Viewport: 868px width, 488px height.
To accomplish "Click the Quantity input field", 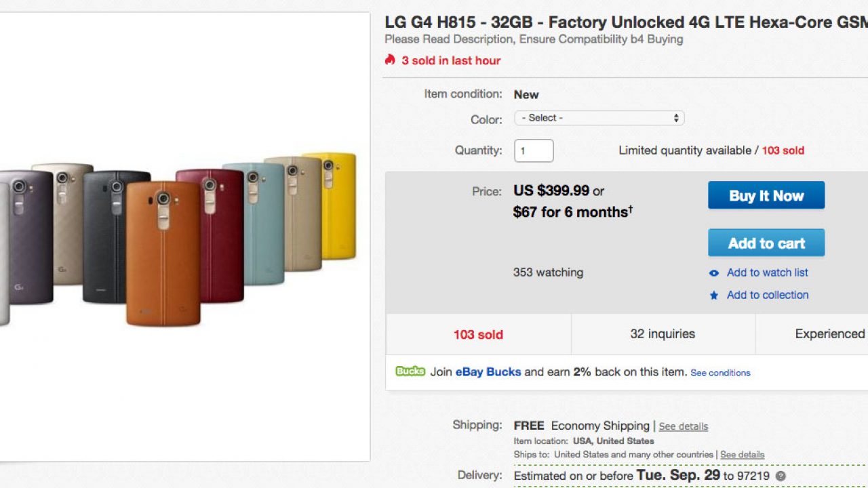I will 534,150.
